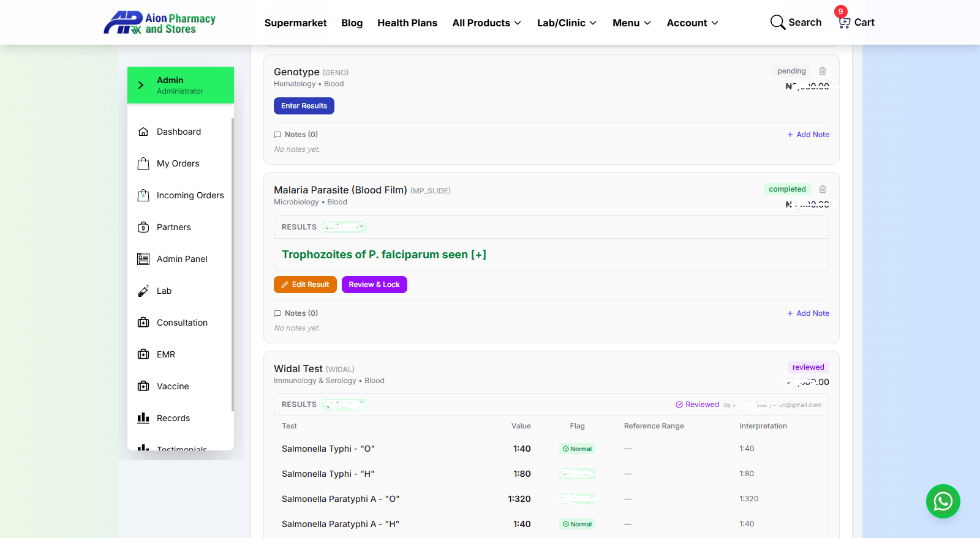The image size is (980, 538).
Task: Click the Salmonella Typhi - "H" row name
Action: pyautogui.click(x=328, y=474)
